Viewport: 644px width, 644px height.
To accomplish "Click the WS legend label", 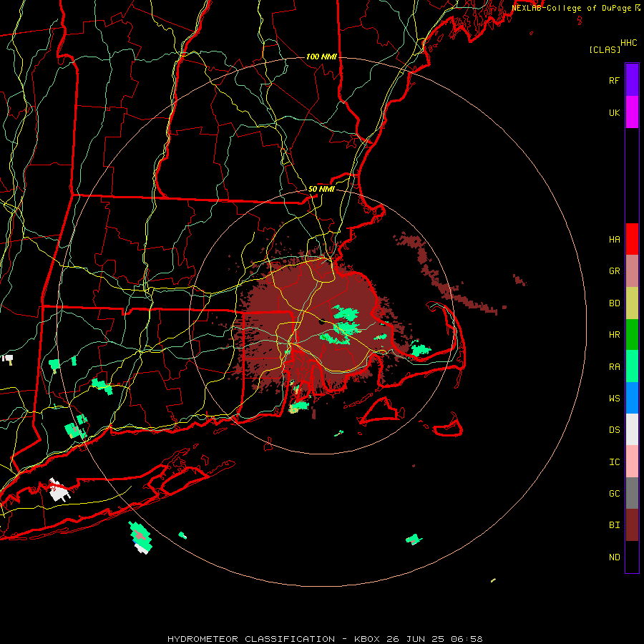I will pyautogui.click(x=614, y=399).
